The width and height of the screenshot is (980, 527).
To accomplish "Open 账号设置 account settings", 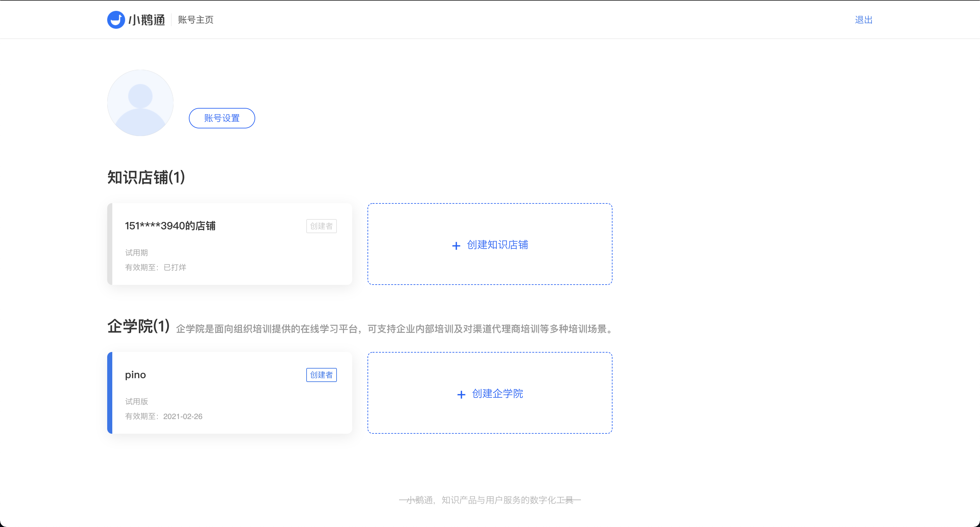I will [221, 118].
